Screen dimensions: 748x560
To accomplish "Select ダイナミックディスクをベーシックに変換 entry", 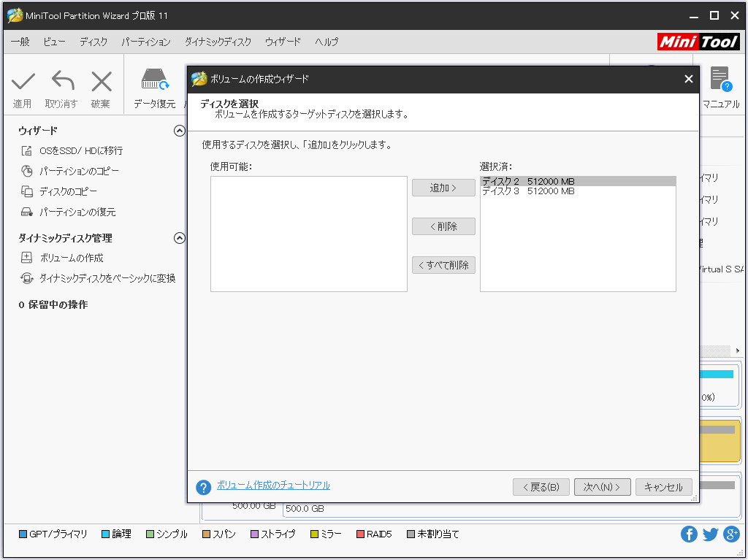I will point(107,278).
